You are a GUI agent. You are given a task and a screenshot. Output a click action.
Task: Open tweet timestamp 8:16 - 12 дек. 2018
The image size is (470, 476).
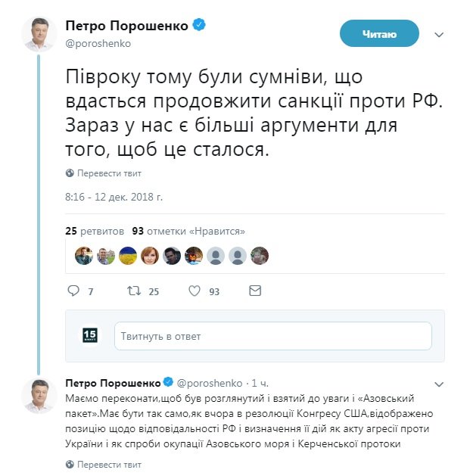coord(114,197)
